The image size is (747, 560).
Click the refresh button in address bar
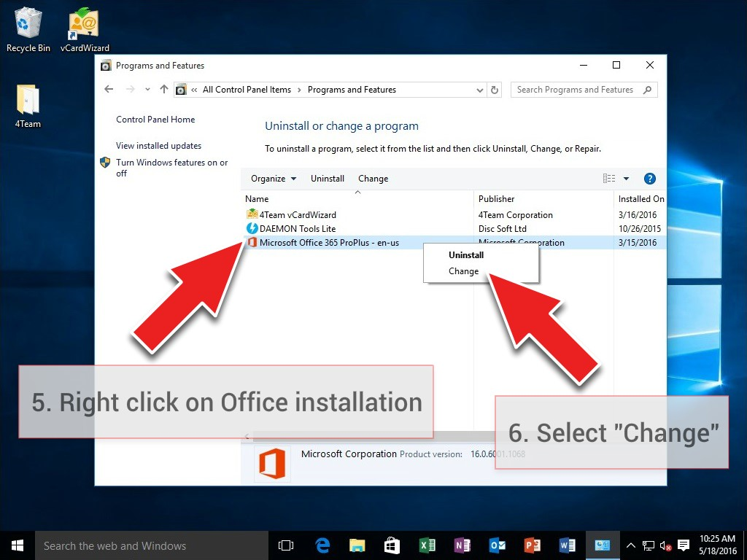[495, 90]
